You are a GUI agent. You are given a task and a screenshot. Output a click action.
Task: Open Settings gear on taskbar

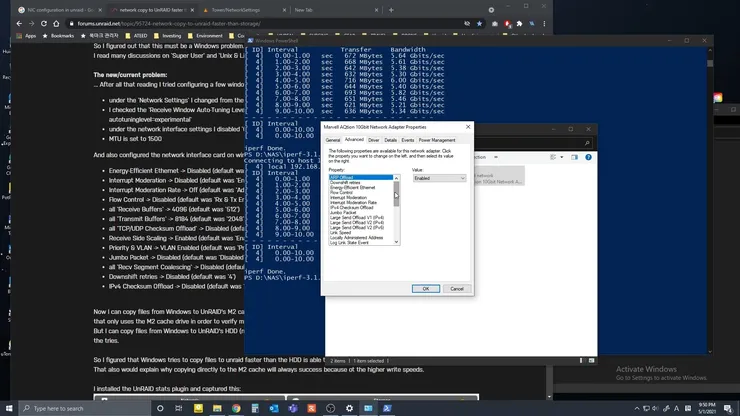coord(349,408)
